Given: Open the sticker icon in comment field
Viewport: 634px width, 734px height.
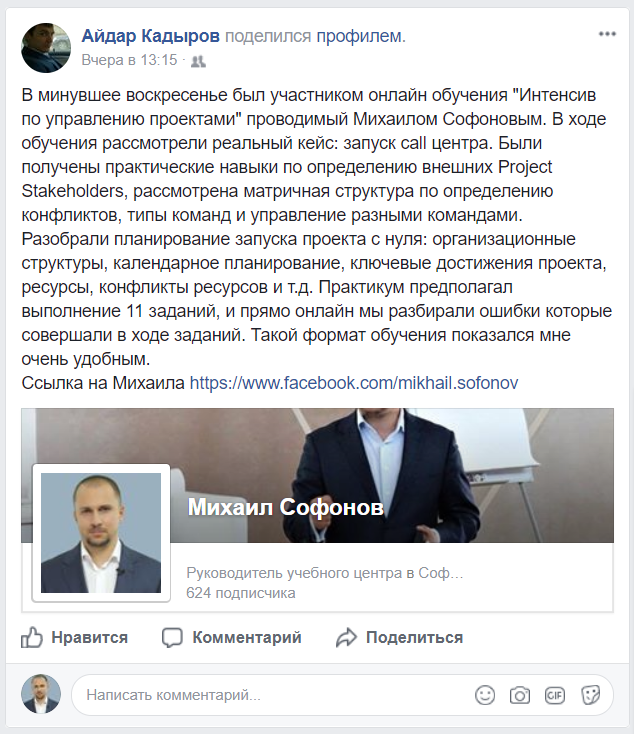Looking at the screenshot, I should (590, 695).
